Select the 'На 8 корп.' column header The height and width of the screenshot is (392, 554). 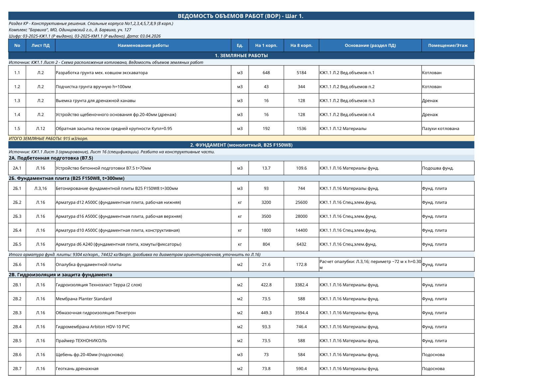(x=301, y=46)
